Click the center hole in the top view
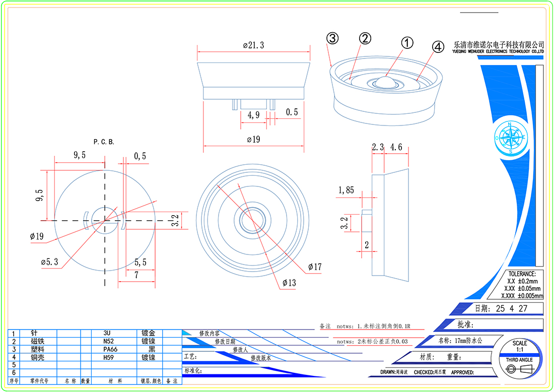Screen dimensions: 554x392 (252, 220)
